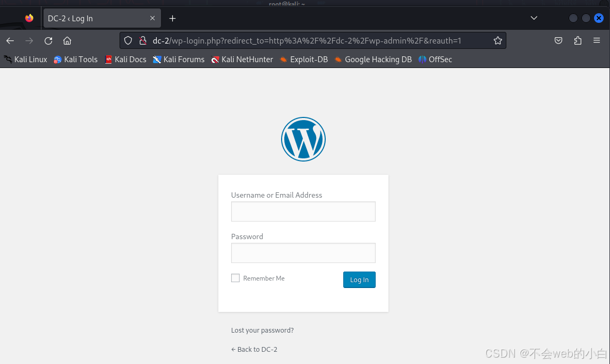This screenshot has width=610, height=364.
Task: Open the shield tracking protection icon
Action: [128, 40]
